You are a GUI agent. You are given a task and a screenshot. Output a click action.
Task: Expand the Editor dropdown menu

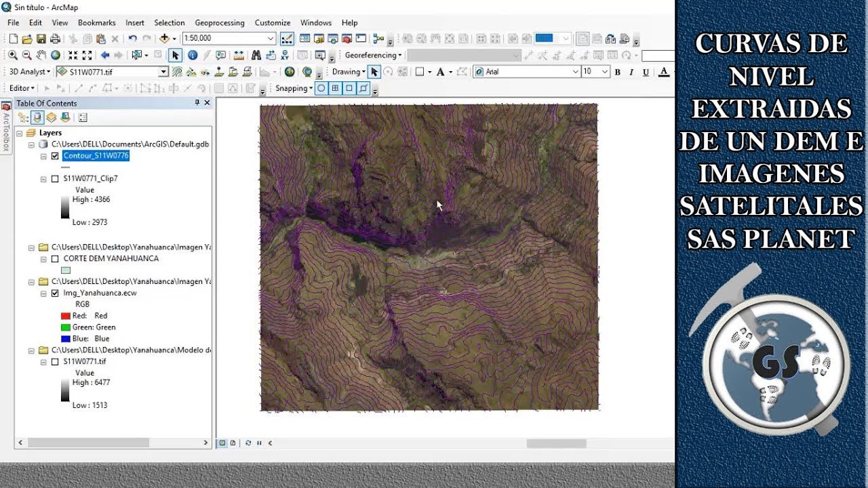(22, 88)
